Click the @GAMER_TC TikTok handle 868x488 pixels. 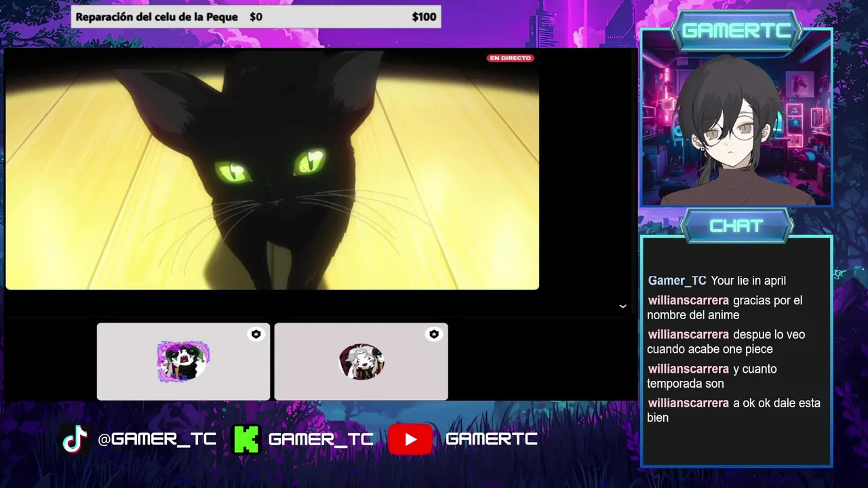coord(157,439)
